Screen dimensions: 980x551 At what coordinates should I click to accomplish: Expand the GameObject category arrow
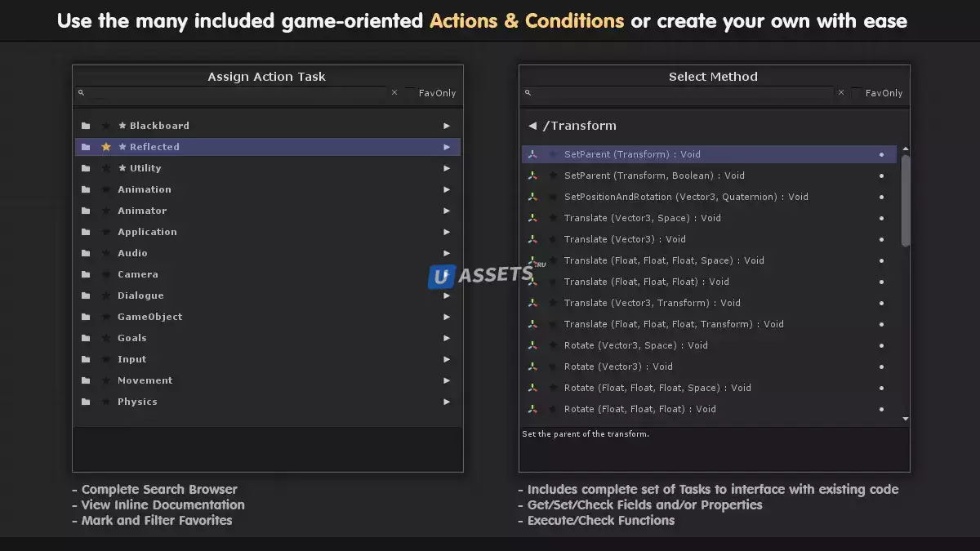(x=447, y=317)
